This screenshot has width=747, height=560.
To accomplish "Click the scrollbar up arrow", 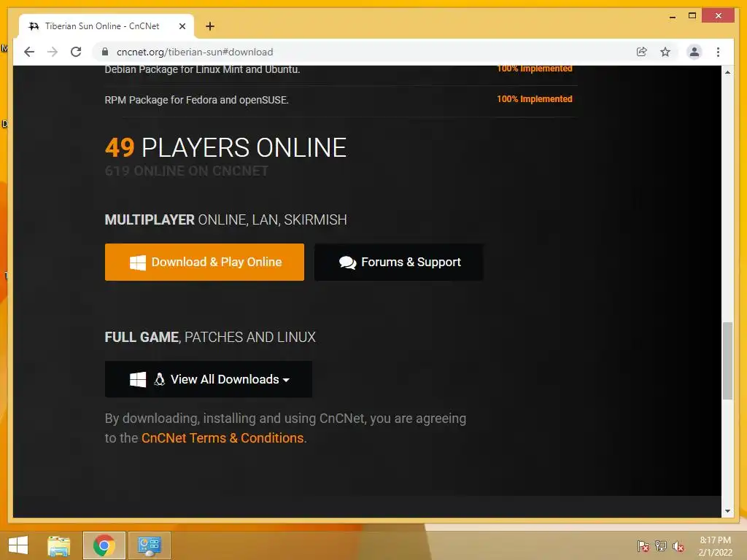I will [727, 72].
